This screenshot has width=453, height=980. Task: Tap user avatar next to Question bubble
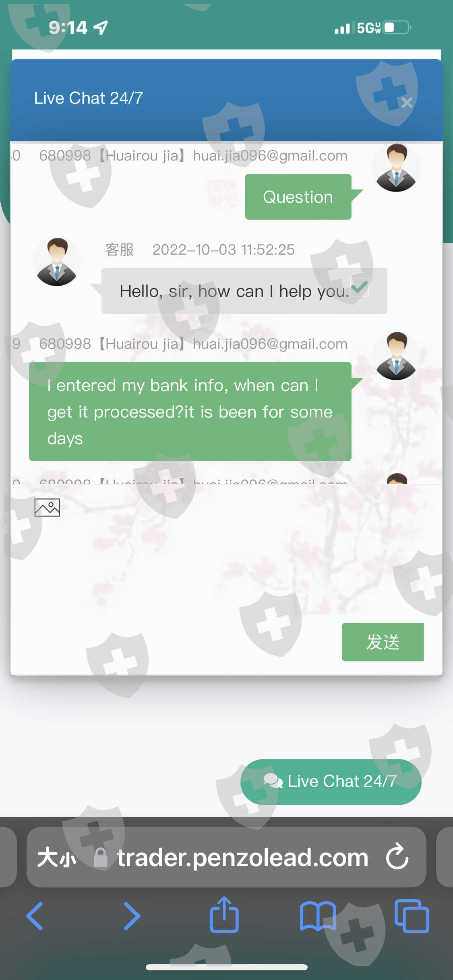[x=396, y=168]
